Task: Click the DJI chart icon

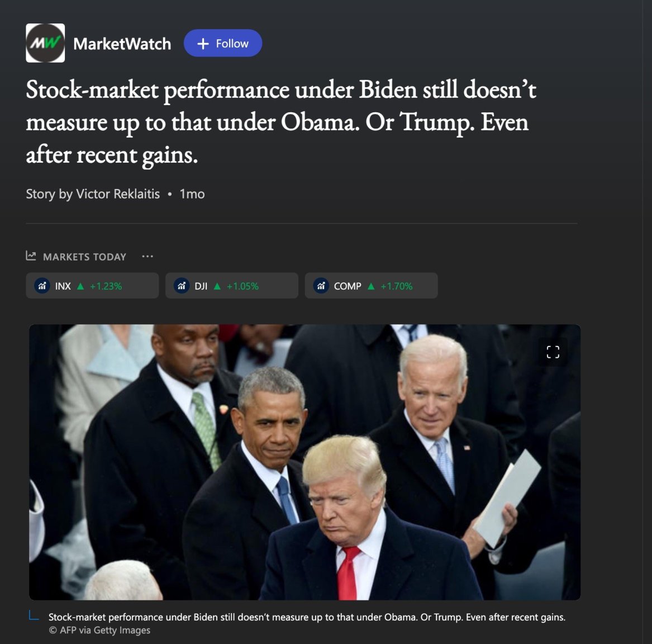Action: click(181, 286)
